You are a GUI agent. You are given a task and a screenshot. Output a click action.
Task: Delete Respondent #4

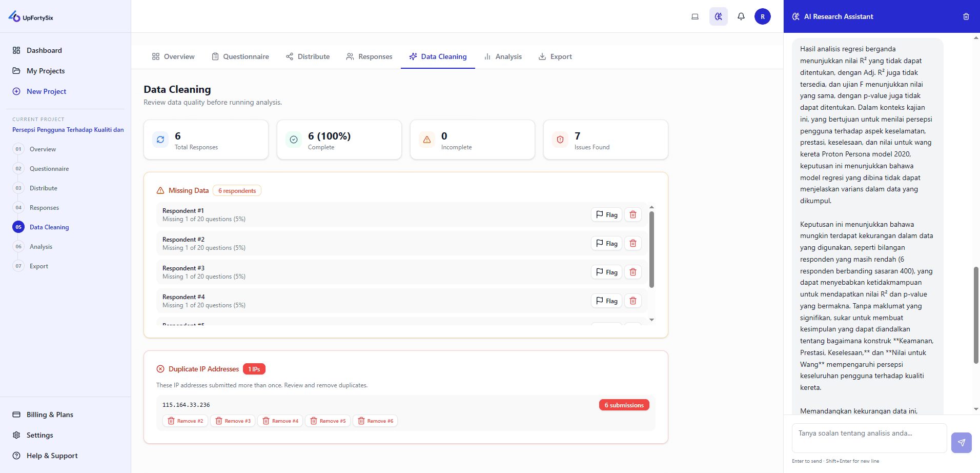pyautogui.click(x=633, y=301)
